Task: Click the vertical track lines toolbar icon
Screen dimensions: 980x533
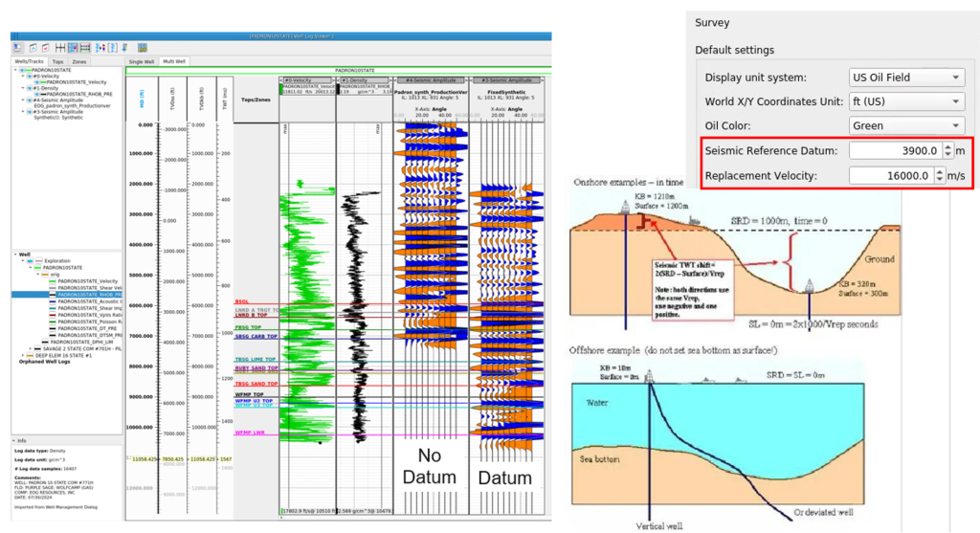Action: 59,47
